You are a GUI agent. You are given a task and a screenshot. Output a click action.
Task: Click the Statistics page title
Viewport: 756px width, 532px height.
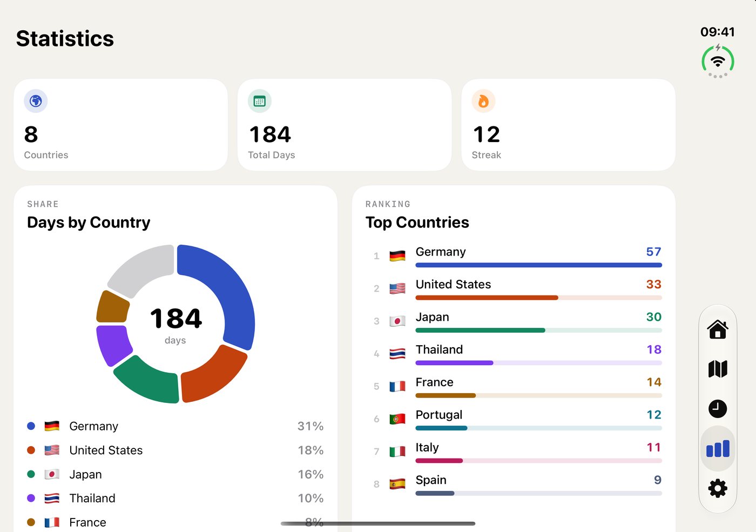click(x=65, y=39)
